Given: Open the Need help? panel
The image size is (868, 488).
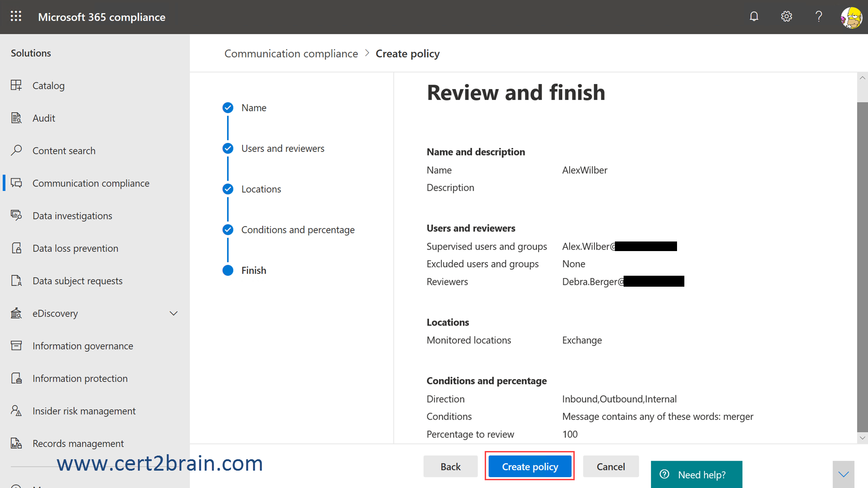Looking at the screenshot, I should (x=696, y=474).
